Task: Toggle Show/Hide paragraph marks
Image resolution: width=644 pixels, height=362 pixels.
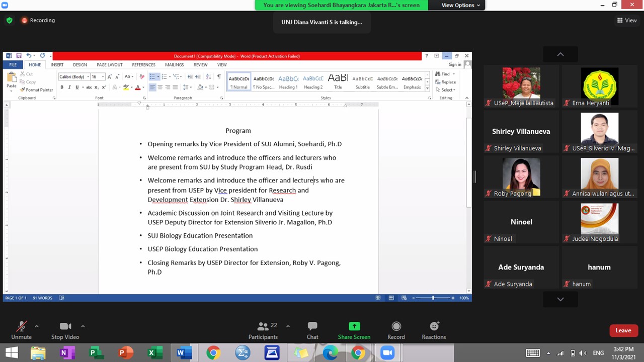Action: (219, 76)
